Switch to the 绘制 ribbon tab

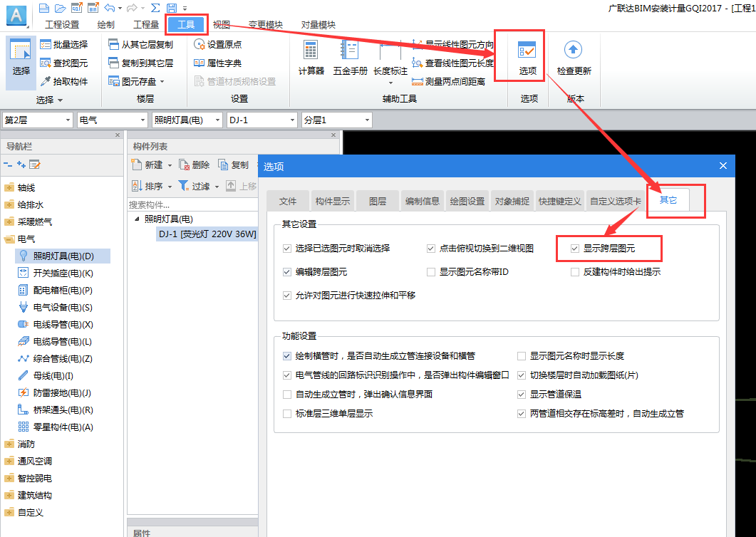[105, 25]
